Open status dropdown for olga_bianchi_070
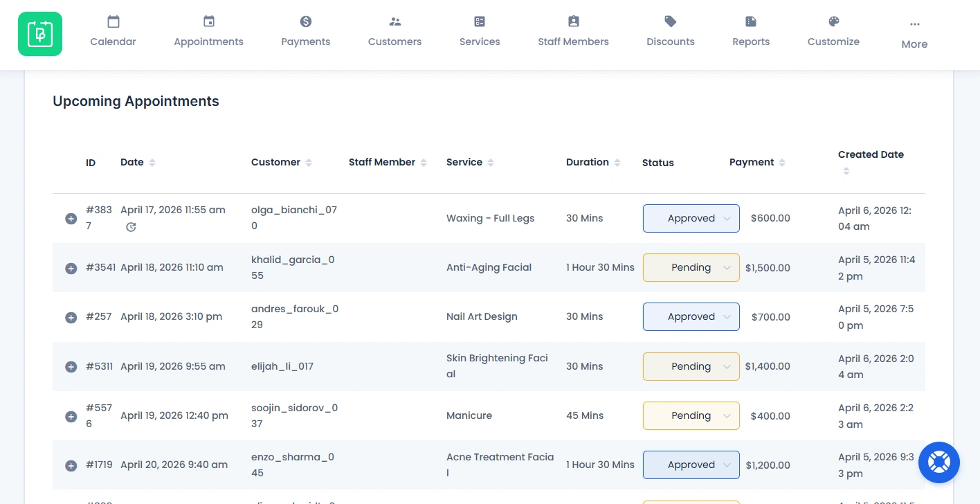Image resolution: width=980 pixels, height=504 pixels. pos(691,218)
